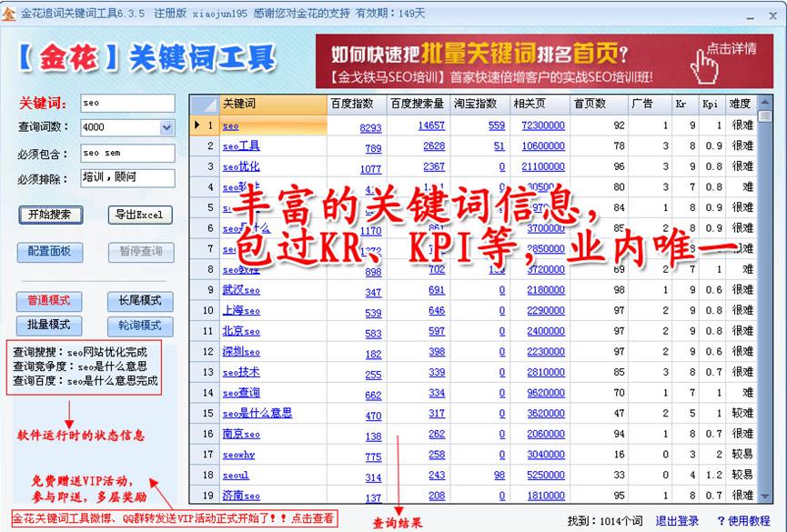
Task: Sort by 百度搜索量 column header
Action: pyautogui.click(x=419, y=104)
